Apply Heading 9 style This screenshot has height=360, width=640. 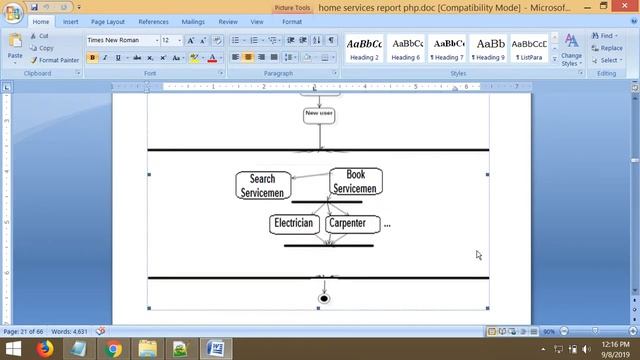[x=488, y=49]
